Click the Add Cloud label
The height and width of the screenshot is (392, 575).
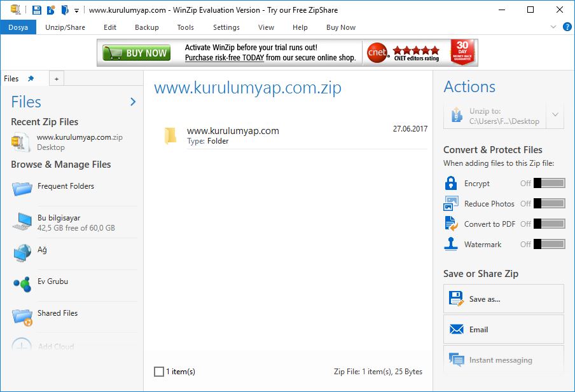pyautogui.click(x=56, y=346)
